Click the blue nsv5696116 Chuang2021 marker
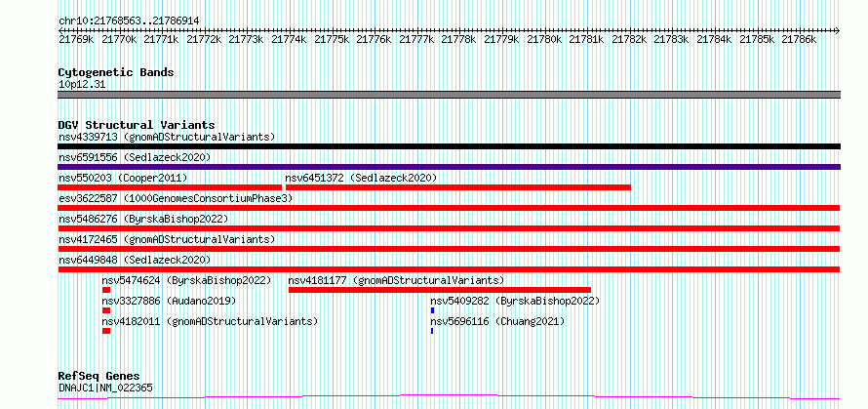 [x=432, y=331]
